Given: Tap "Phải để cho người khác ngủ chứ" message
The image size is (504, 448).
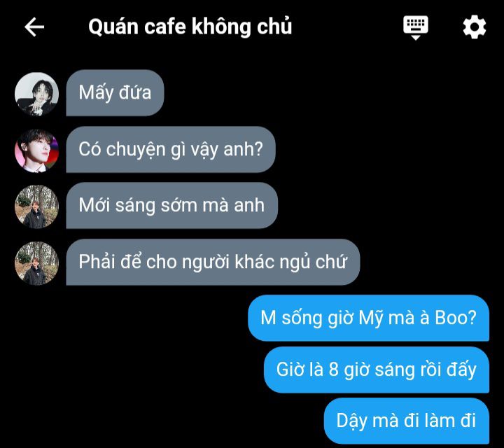Looking at the screenshot, I should coord(213,262).
